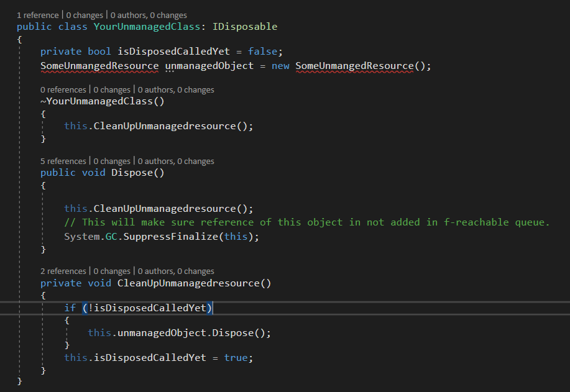
Task: Open the "1 reference" CodeLens above the class
Action: [37, 16]
